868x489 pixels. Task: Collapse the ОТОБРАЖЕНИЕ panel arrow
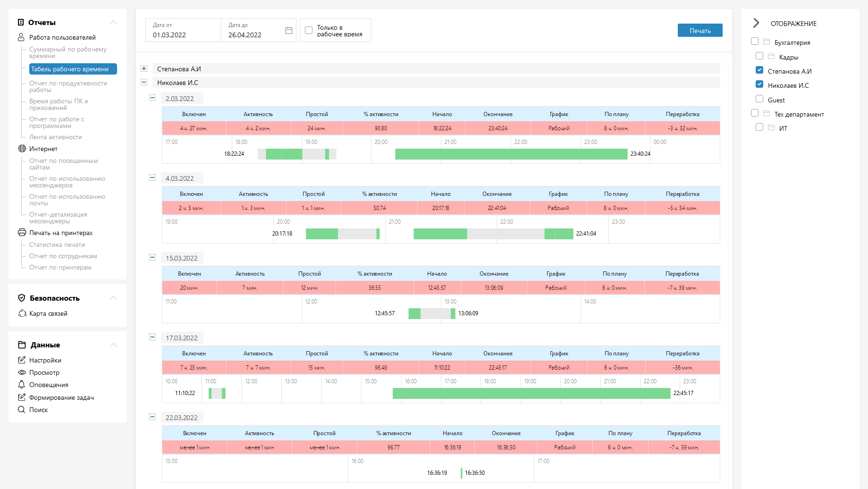(756, 23)
